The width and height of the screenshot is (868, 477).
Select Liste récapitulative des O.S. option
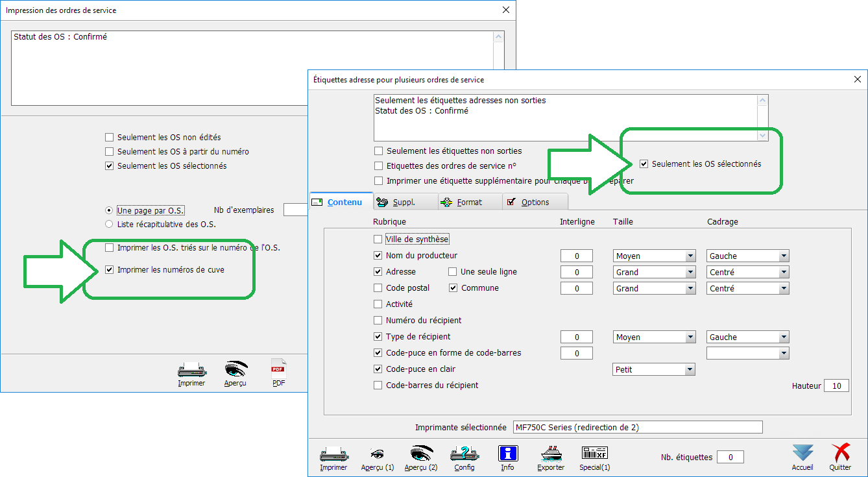tap(109, 225)
